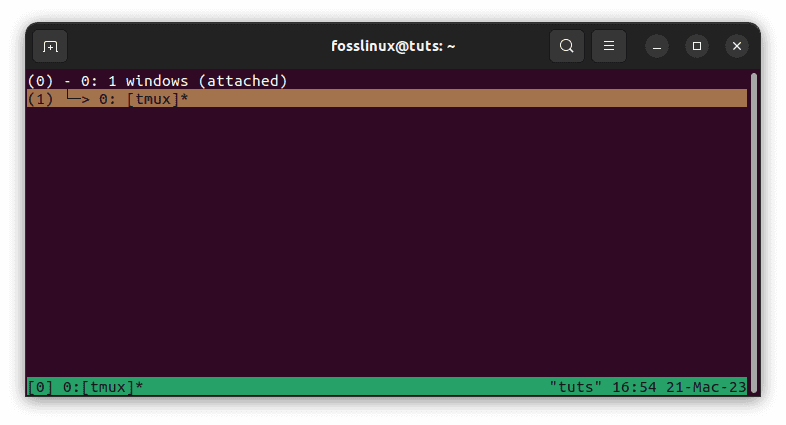This screenshot has width=786, height=425.
Task: Click the 16:54 clock in status bar
Action: click(634, 387)
